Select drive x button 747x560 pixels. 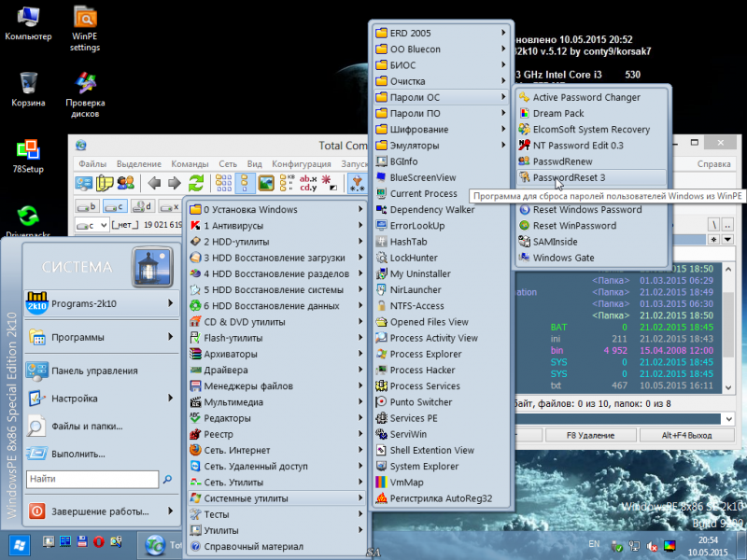pyautogui.click(x=170, y=206)
